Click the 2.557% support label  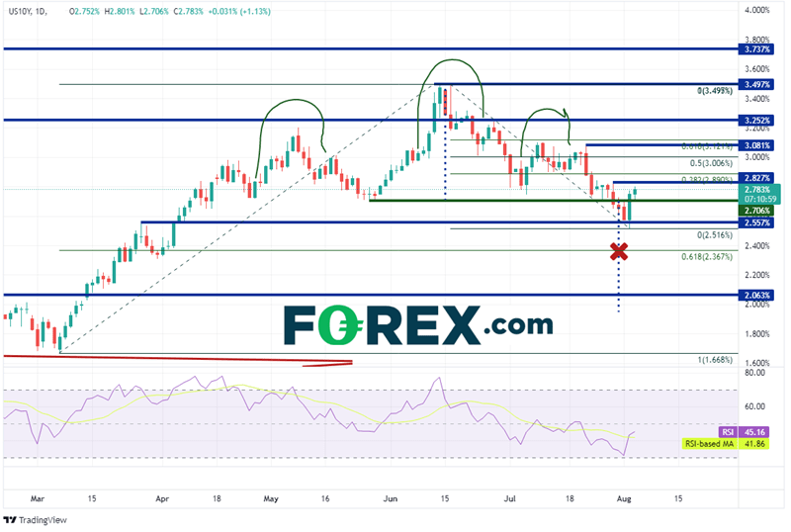[756, 222]
